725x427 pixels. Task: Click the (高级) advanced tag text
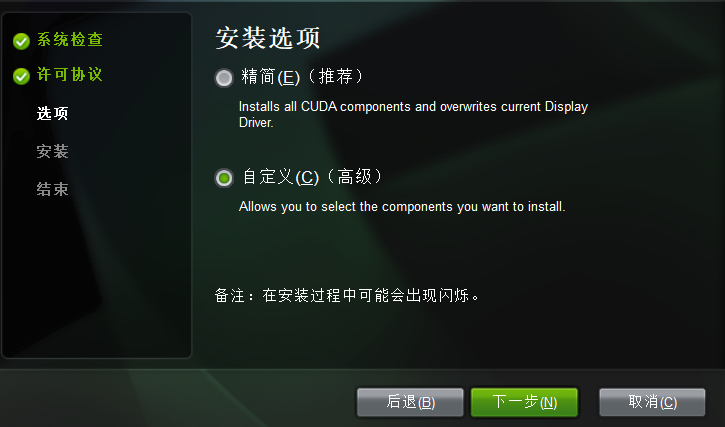coord(354,177)
